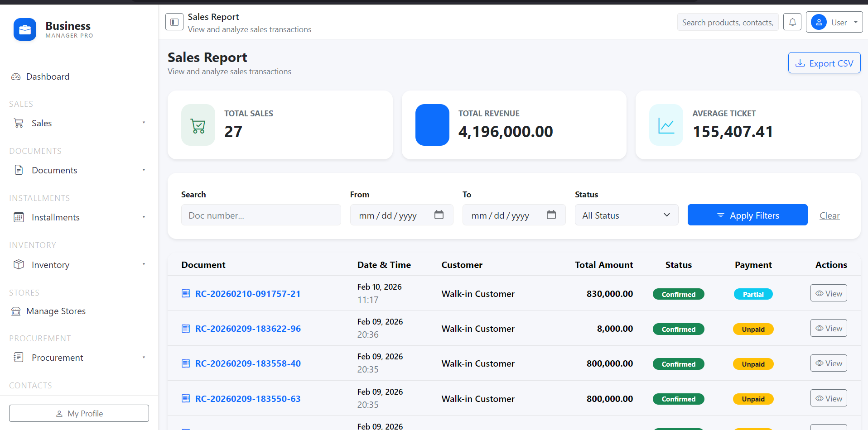Screen dimensions: 868x430
Task: Select the Inventory box icon
Action: pos(18,264)
